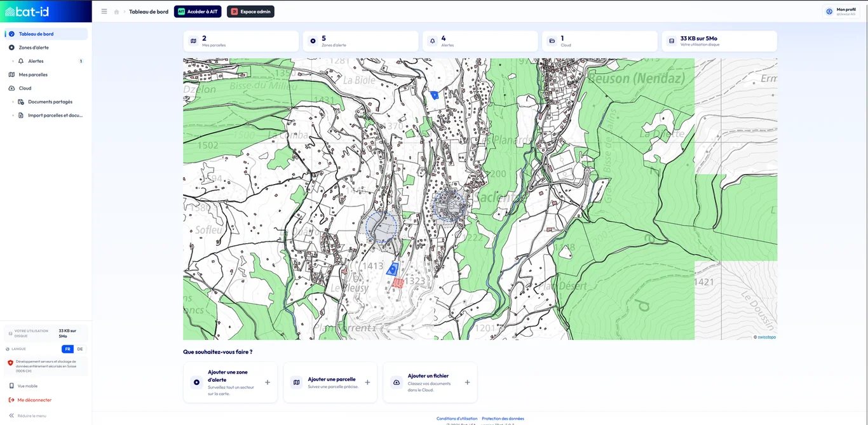Open the Alertes stat card

pos(480,41)
